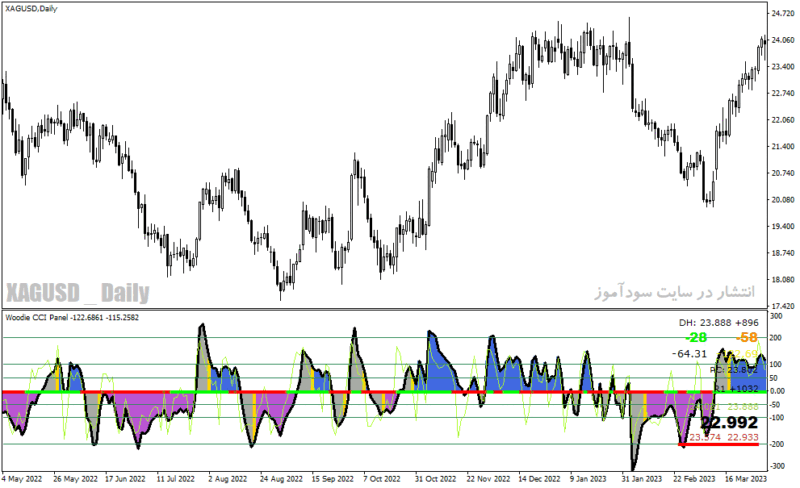Viewport: 800px width, 488px height.
Task: Select the 24.720 price axis label
Action: pyautogui.click(x=783, y=13)
